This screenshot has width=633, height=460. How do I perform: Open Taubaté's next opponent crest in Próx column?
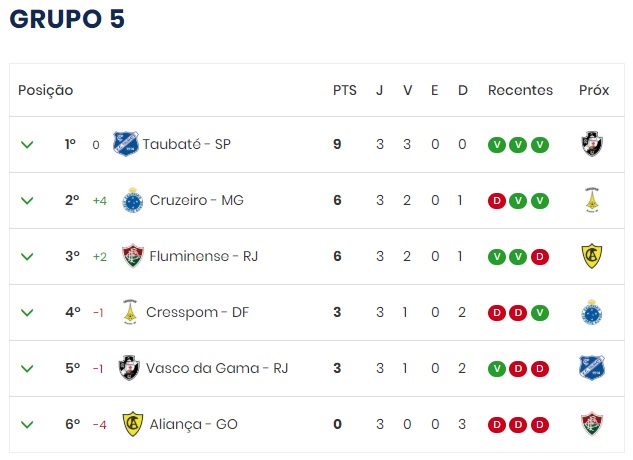coord(592,144)
